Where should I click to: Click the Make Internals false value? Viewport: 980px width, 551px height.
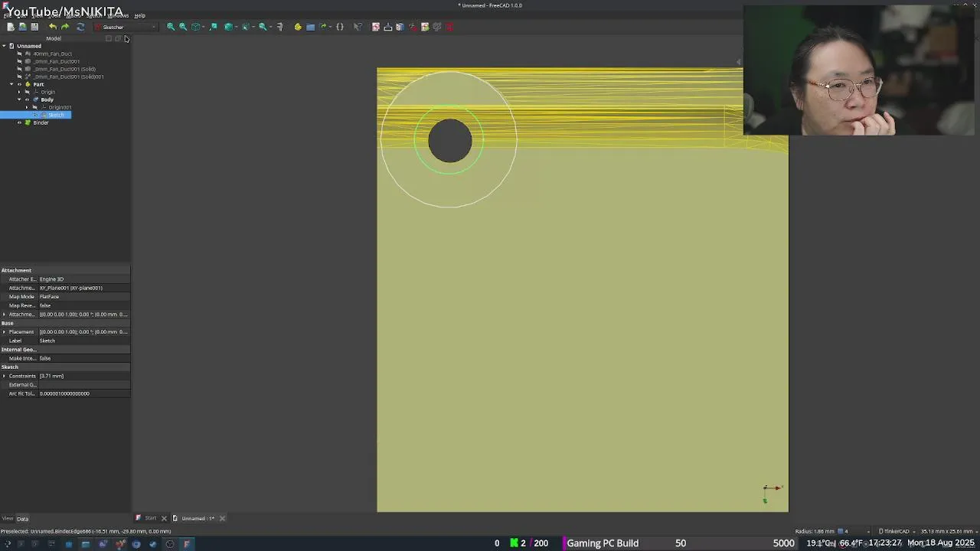pyautogui.click(x=84, y=358)
